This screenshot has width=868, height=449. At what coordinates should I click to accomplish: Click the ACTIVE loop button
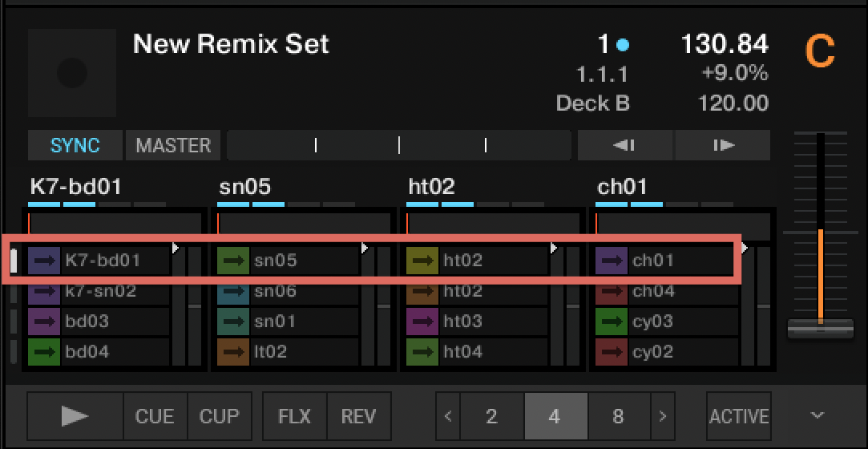[738, 416]
